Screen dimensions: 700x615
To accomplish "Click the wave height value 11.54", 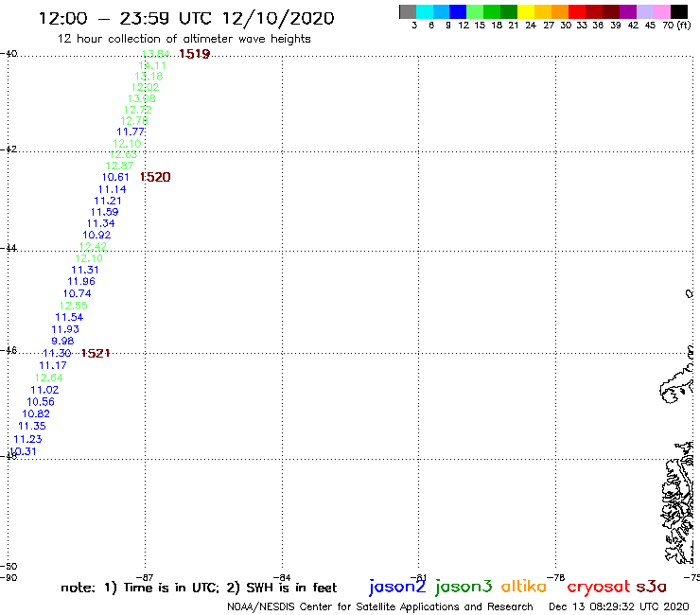I will 69,318.
